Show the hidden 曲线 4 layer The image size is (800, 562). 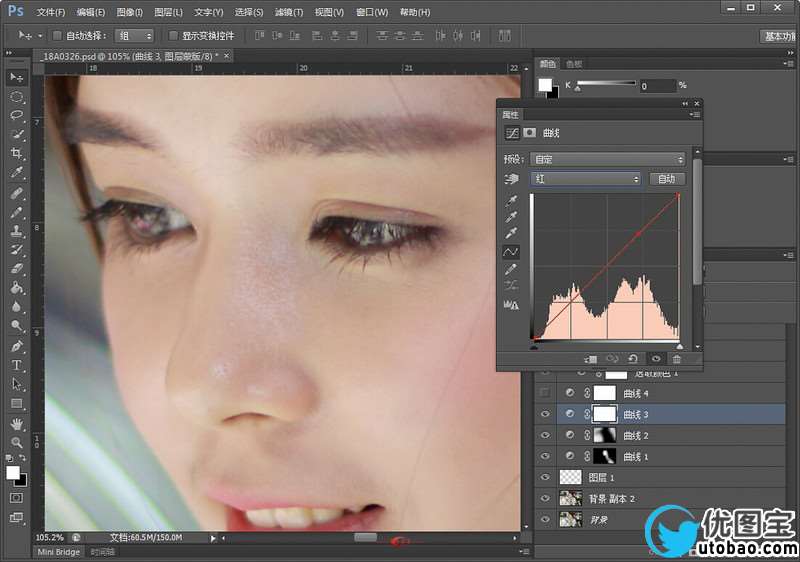click(x=545, y=393)
